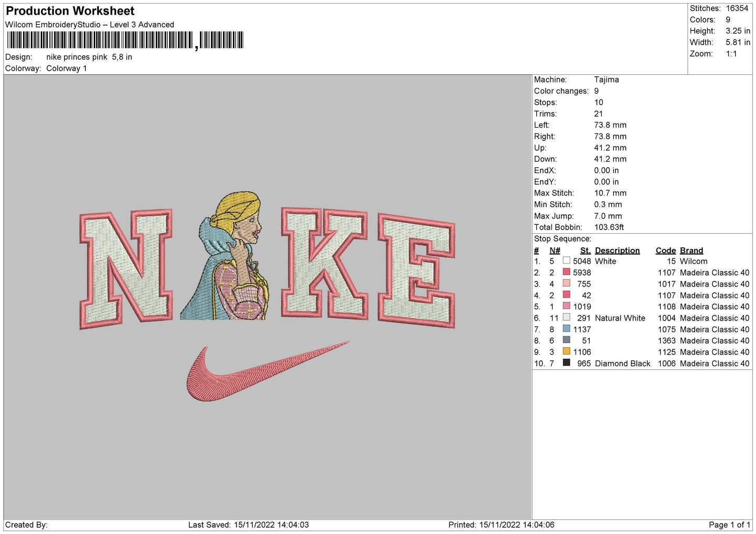Viewport: 756px width, 534px height.
Task: Click the Stops value 10
Action: pyautogui.click(x=599, y=103)
